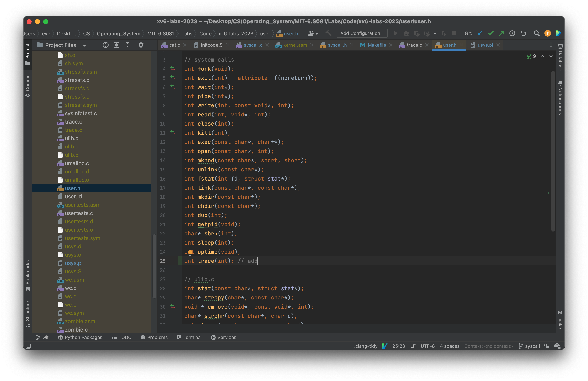
Task: Open the Project Files view selector dropdown
Action: 84,45
